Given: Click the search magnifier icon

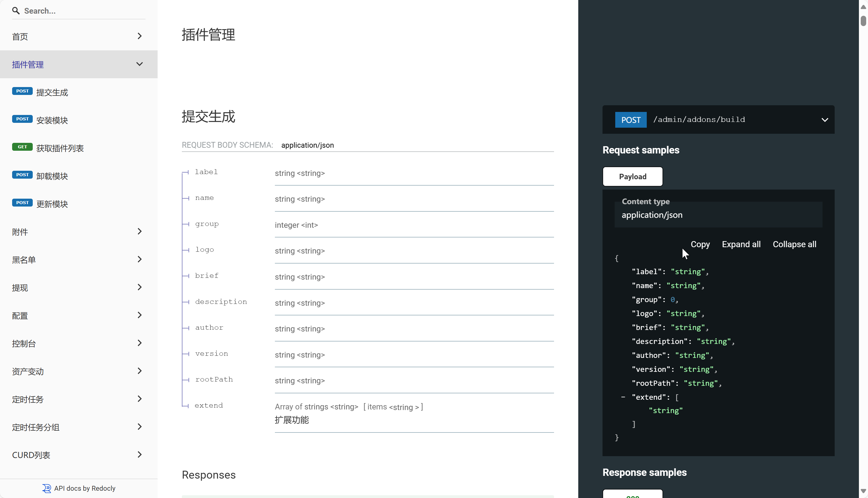Looking at the screenshot, I should pyautogui.click(x=16, y=11).
